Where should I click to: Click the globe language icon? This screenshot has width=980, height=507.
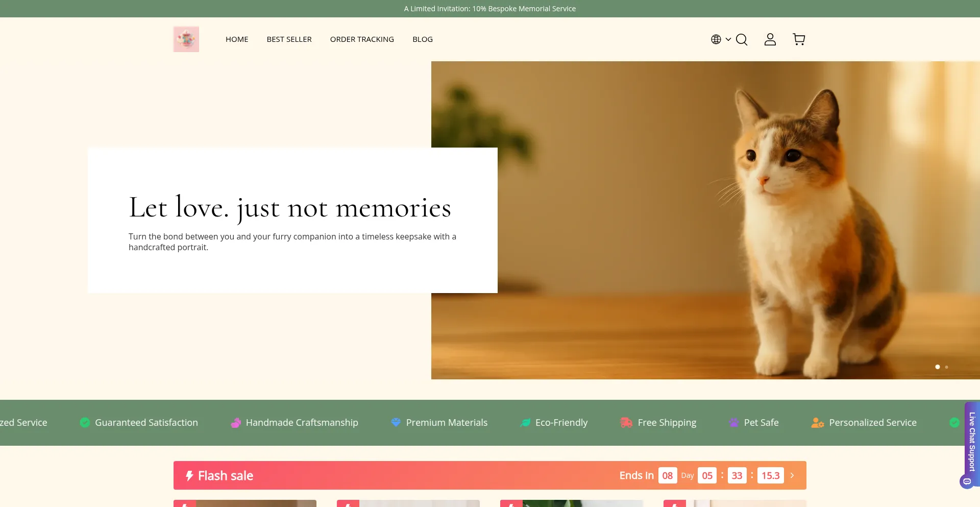(x=716, y=39)
